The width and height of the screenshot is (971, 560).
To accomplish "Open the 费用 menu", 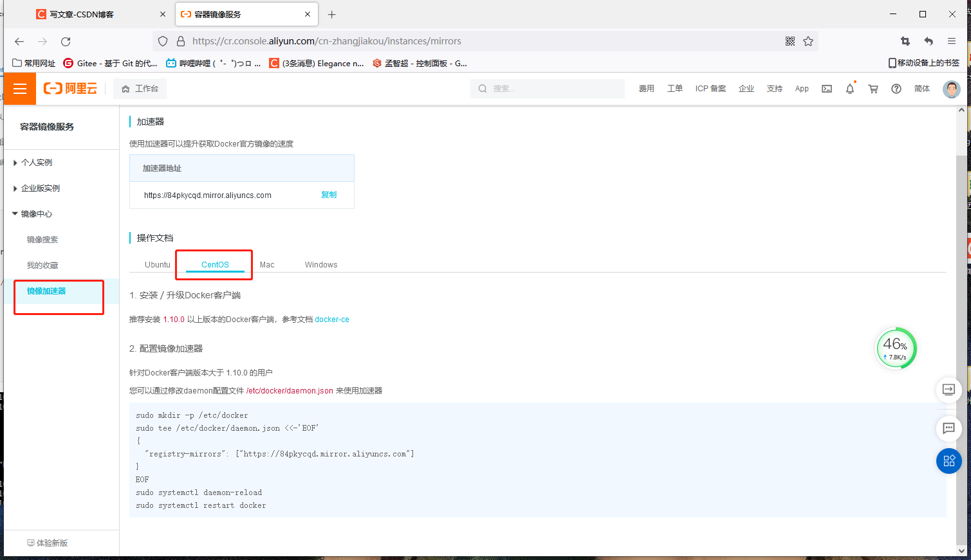I will pyautogui.click(x=646, y=89).
